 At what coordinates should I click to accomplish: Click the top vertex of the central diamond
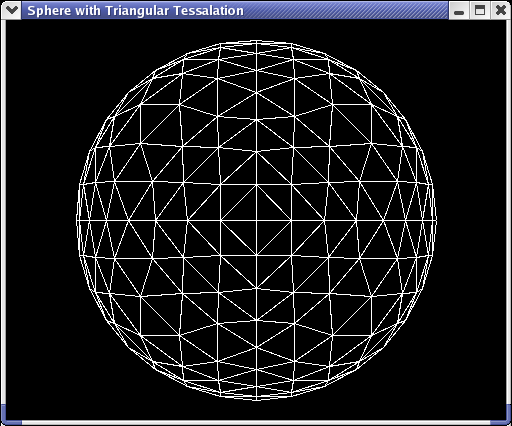(257, 185)
